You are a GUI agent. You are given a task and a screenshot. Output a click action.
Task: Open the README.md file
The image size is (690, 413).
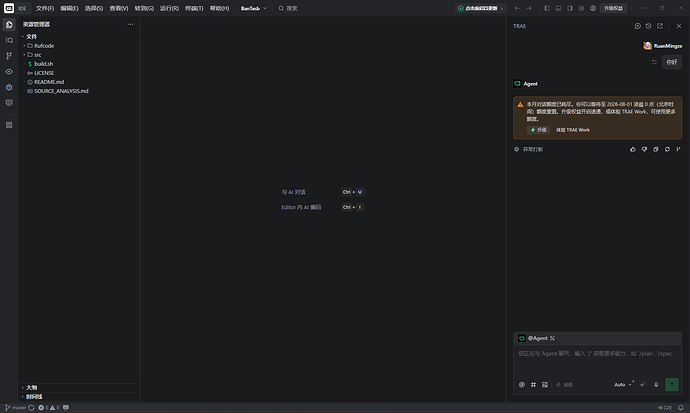pos(49,82)
